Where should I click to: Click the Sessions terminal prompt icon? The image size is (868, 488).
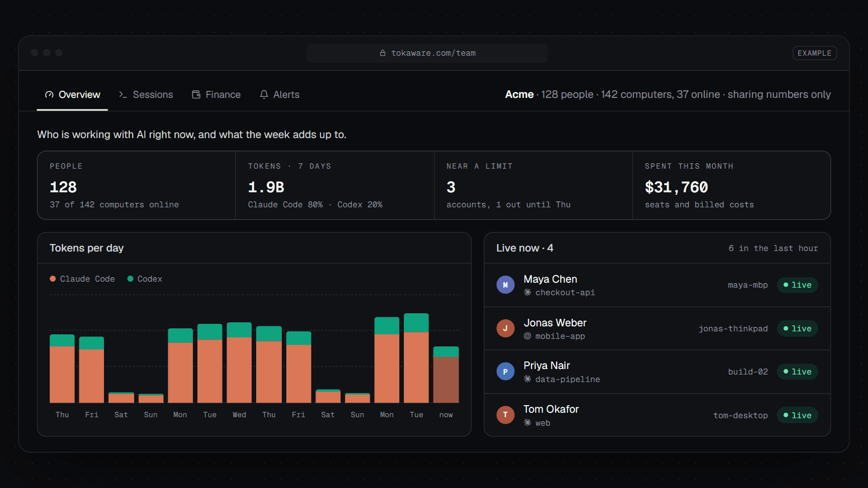[123, 94]
